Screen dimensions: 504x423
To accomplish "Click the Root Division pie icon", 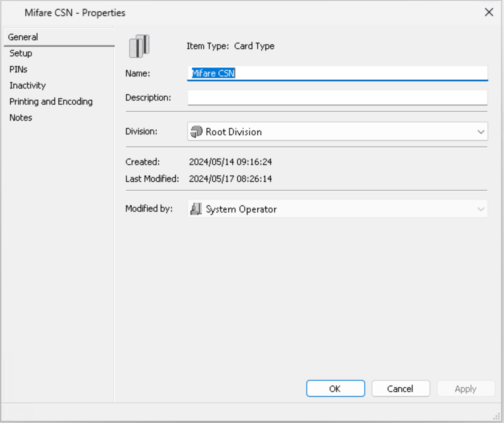I will click(196, 131).
